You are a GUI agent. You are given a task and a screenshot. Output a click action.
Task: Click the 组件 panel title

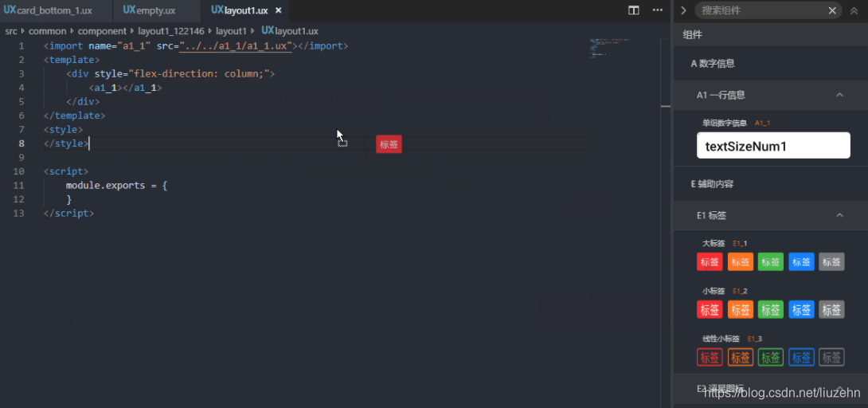point(693,35)
